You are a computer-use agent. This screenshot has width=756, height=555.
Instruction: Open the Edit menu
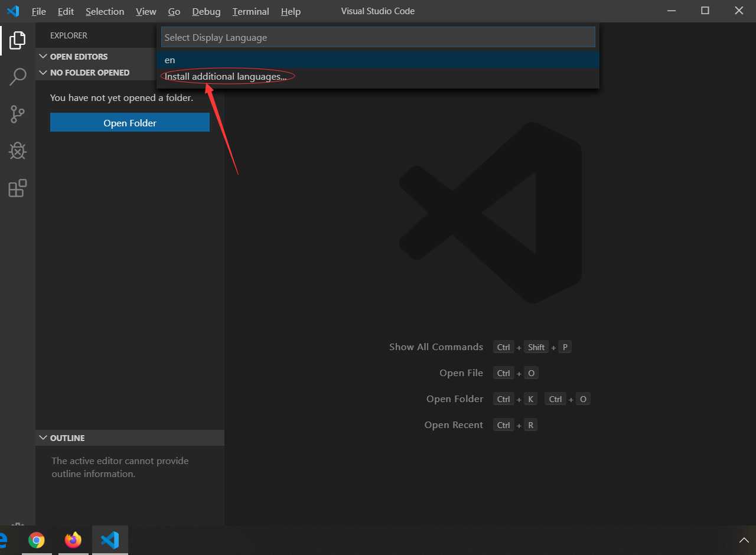point(66,11)
